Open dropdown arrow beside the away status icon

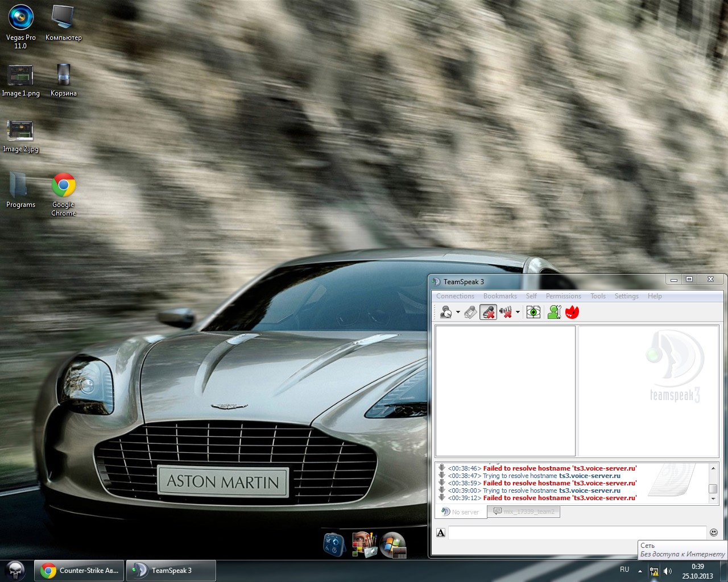458,312
